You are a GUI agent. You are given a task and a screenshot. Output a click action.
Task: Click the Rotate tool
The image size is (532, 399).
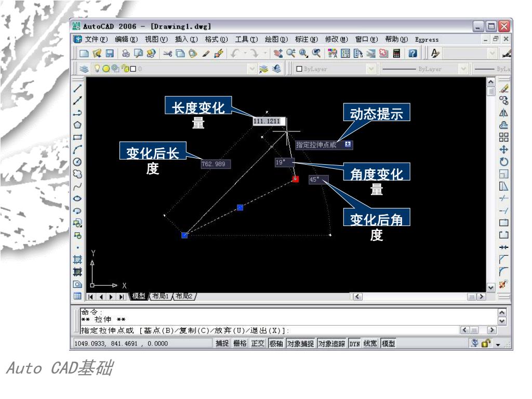point(504,162)
